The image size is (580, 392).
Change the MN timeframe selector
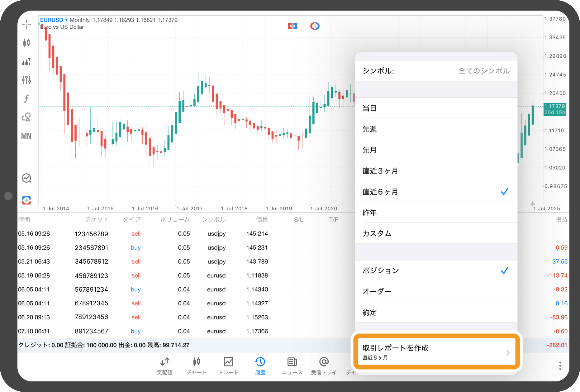pyautogui.click(x=26, y=136)
